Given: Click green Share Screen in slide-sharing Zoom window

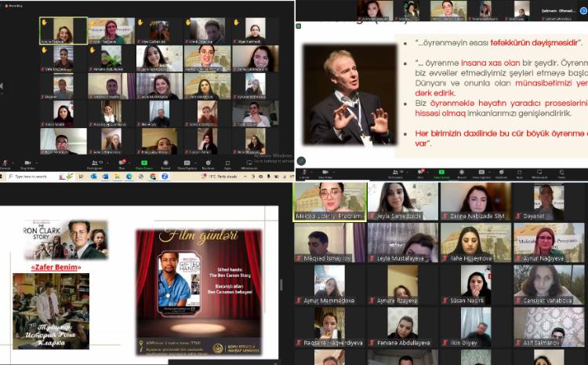Looking at the screenshot, I should (x=441, y=171).
